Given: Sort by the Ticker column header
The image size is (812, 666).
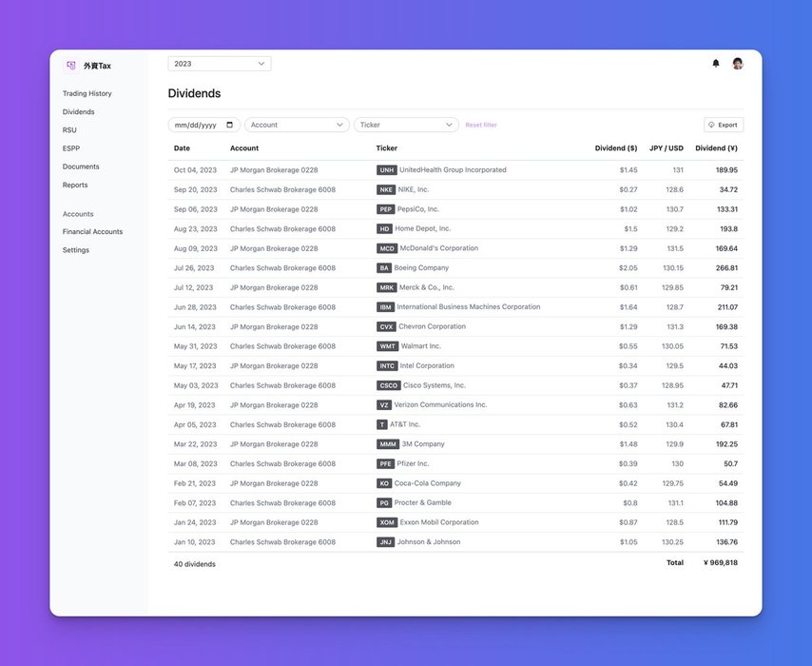Looking at the screenshot, I should point(387,148).
